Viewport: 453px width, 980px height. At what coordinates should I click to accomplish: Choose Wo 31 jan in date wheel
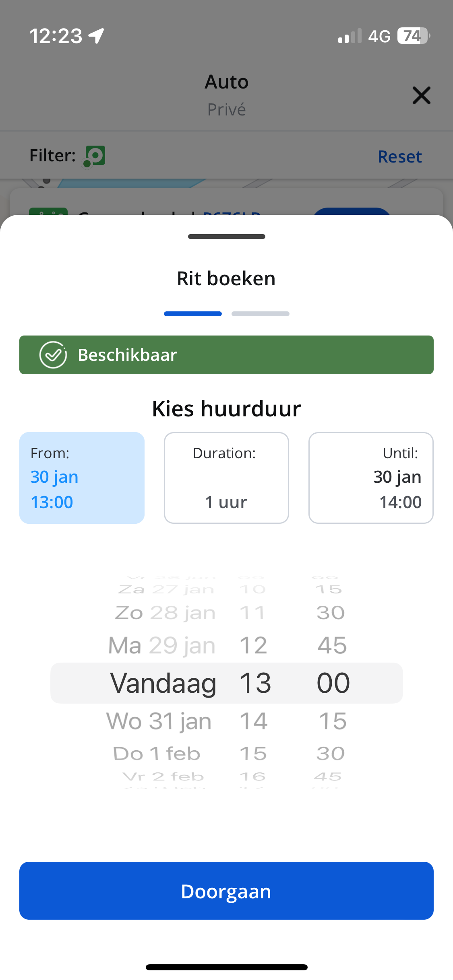[159, 721]
